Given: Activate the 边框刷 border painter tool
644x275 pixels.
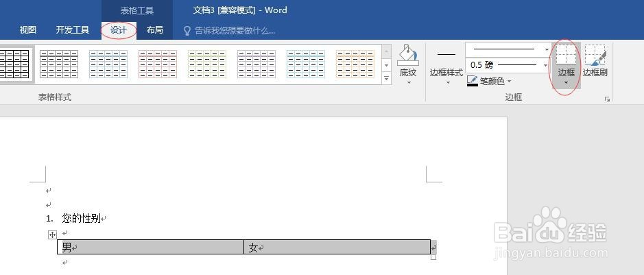Looking at the screenshot, I should pos(595,61).
